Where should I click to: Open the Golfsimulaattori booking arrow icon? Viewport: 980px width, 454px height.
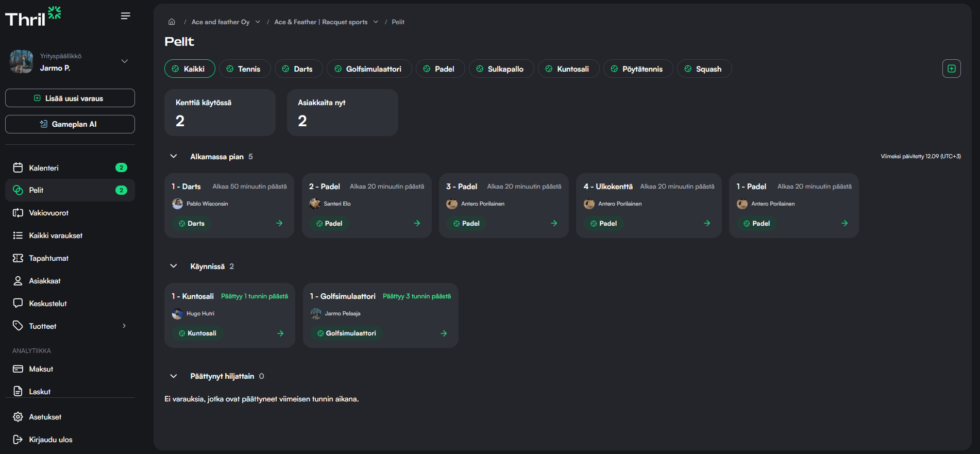pos(444,333)
